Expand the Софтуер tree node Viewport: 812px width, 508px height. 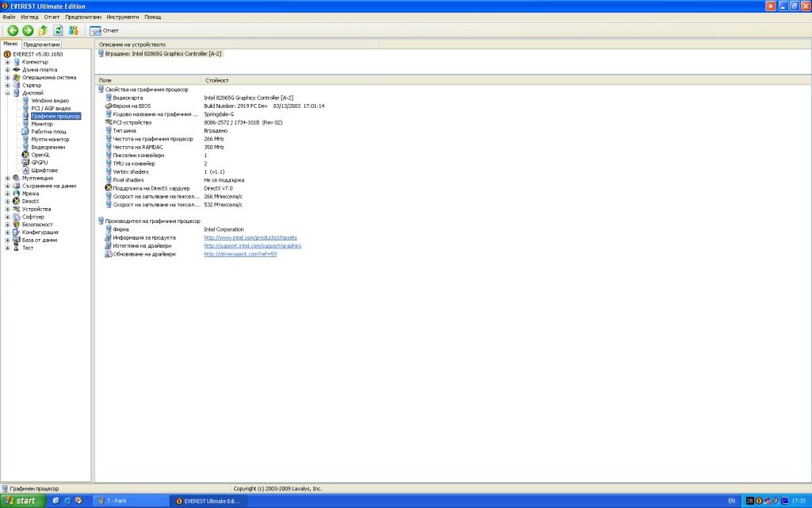[x=7, y=217]
